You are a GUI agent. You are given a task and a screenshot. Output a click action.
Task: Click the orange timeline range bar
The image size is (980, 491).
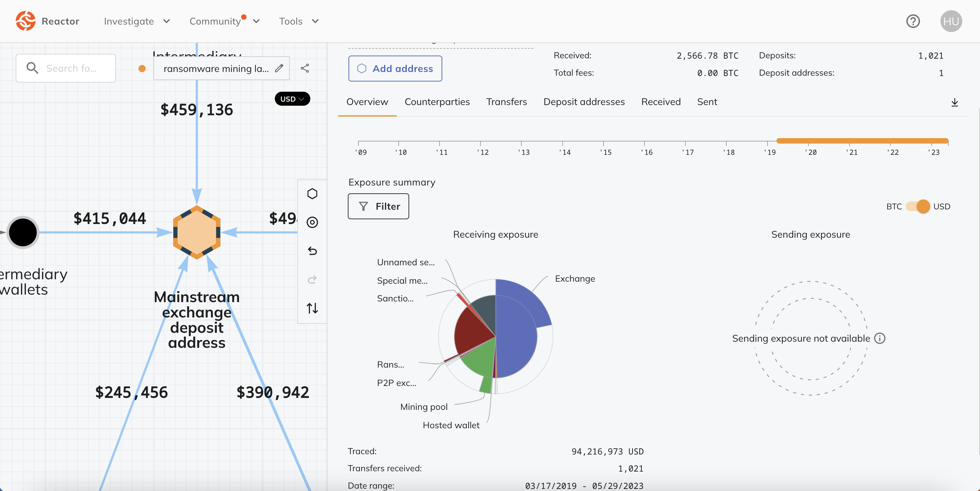(862, 141)
